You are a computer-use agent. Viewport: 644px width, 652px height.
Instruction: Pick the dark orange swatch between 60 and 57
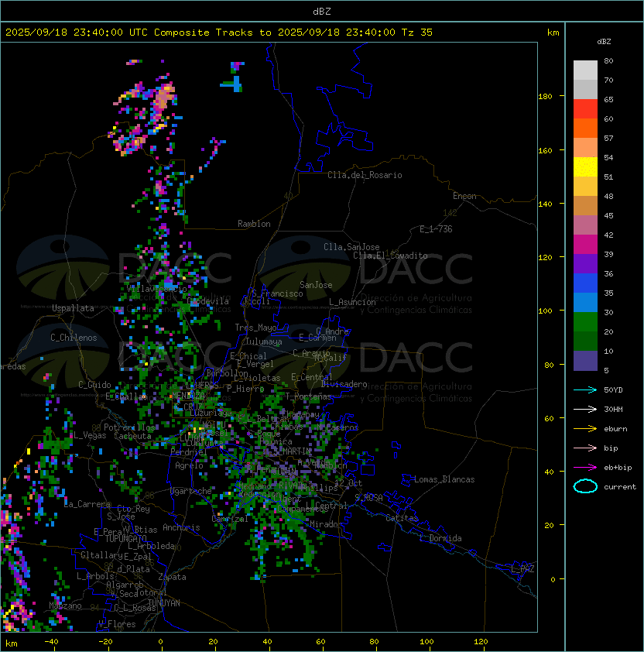tap(585, 128)
